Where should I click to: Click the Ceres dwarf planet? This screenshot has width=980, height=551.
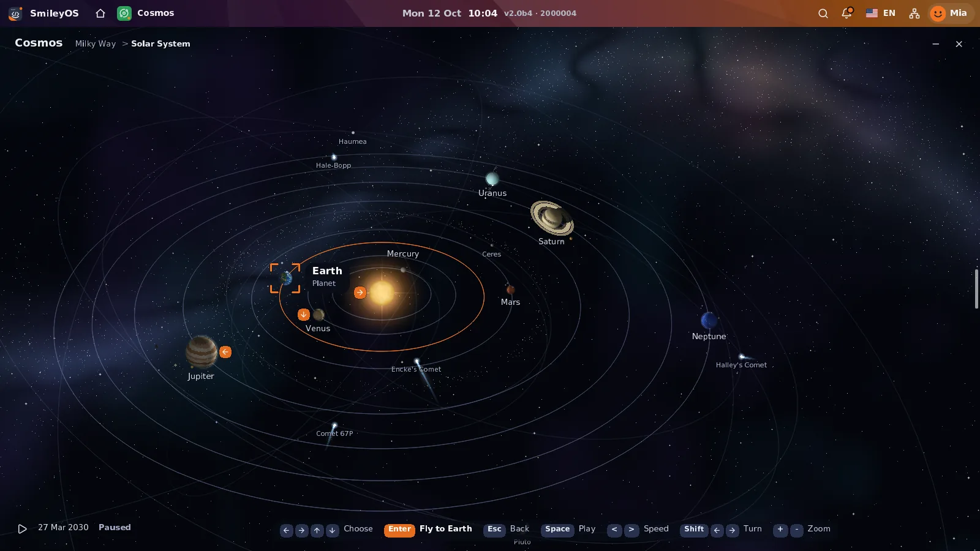pyautogui.click(x=491, y=246)
